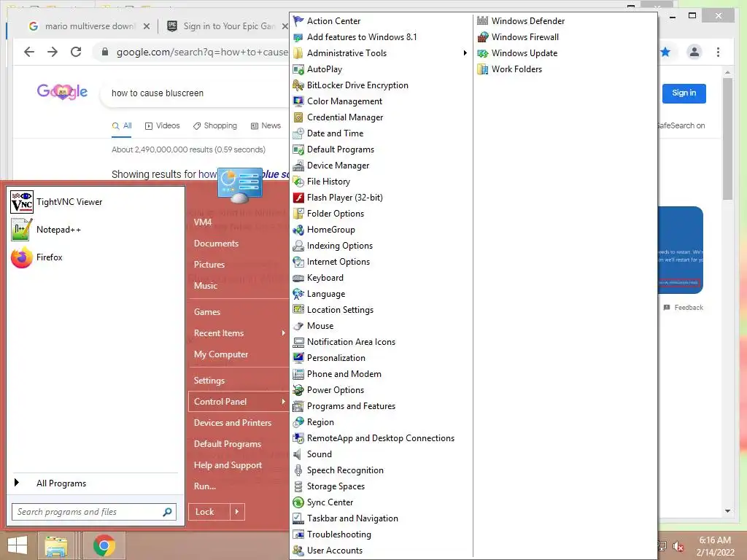Click the Windows Start button

point(18,545)
